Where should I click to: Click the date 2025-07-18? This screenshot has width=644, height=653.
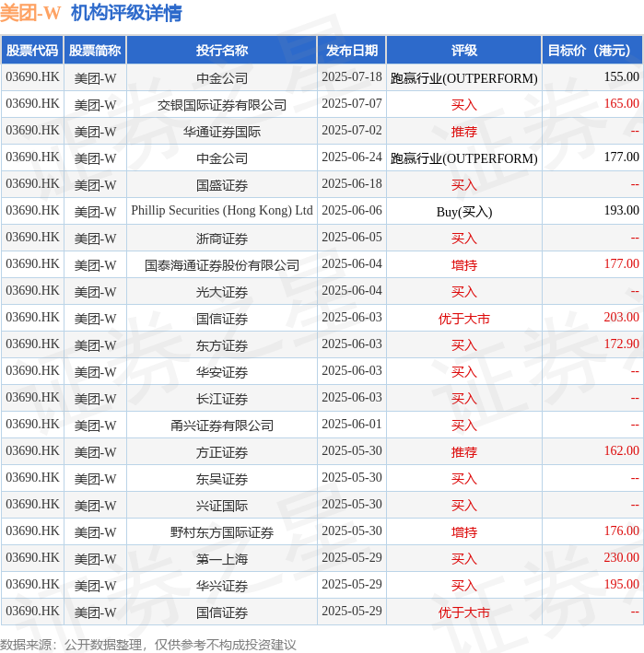(x=352, y=76)
